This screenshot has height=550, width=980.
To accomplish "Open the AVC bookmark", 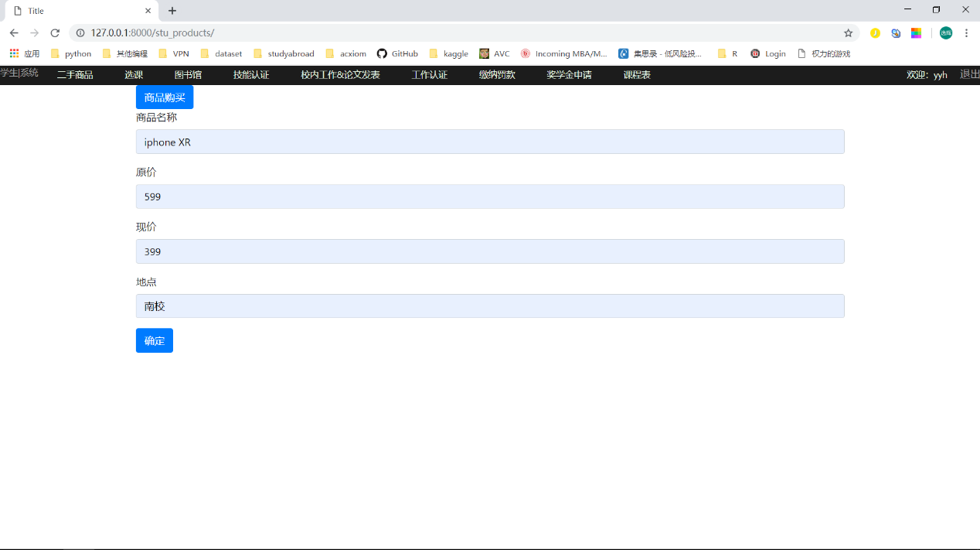I will (x=495, y=53).
